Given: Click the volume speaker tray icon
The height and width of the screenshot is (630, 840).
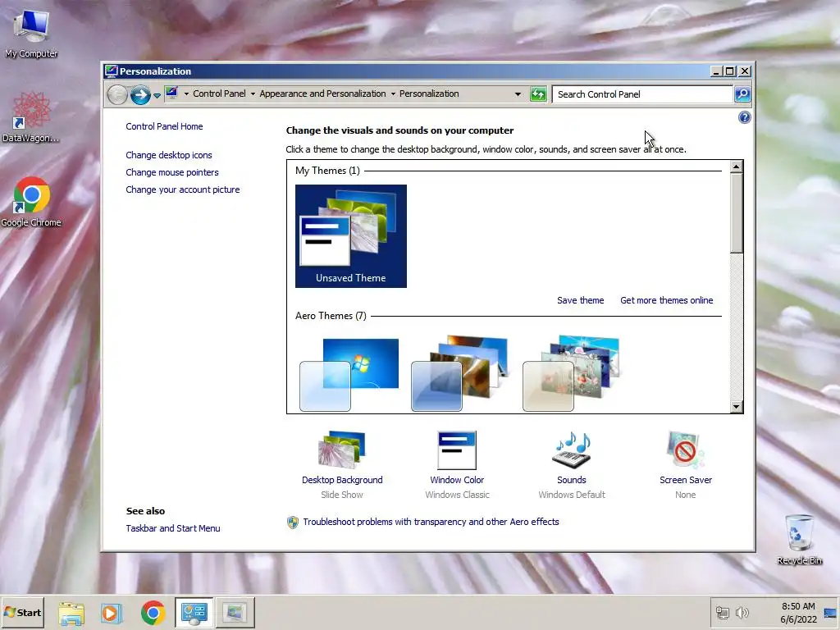Looking at the screenshot, I should tap(742, 613).
